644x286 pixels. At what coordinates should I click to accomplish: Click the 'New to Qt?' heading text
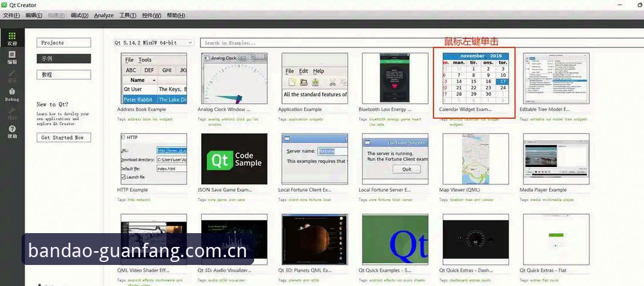[52, 105]
